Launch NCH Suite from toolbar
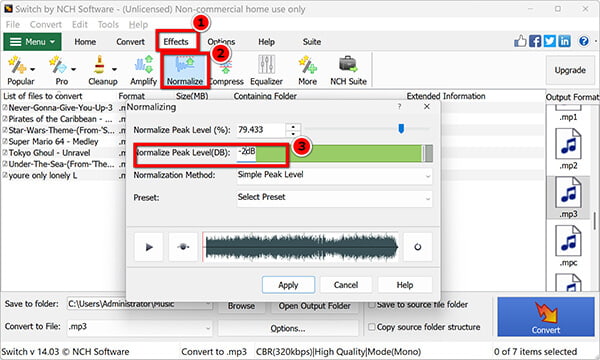This screenshot has width=600, height=360. 348,71
